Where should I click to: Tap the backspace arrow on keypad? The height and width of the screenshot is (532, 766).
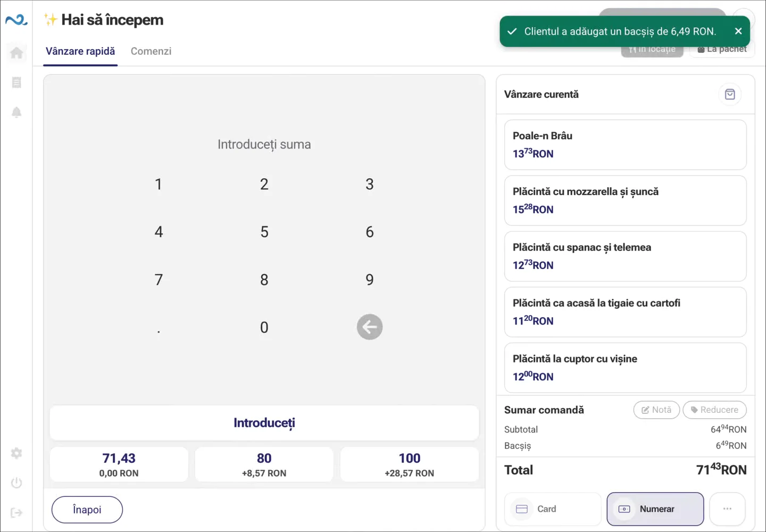click(x=370, y=327)
